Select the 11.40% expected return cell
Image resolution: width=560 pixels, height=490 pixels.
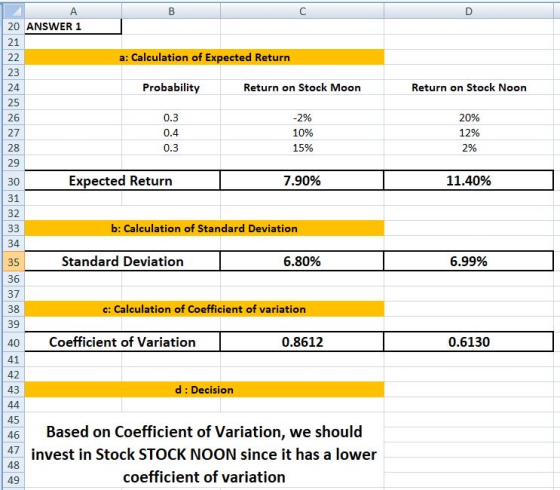469,180
